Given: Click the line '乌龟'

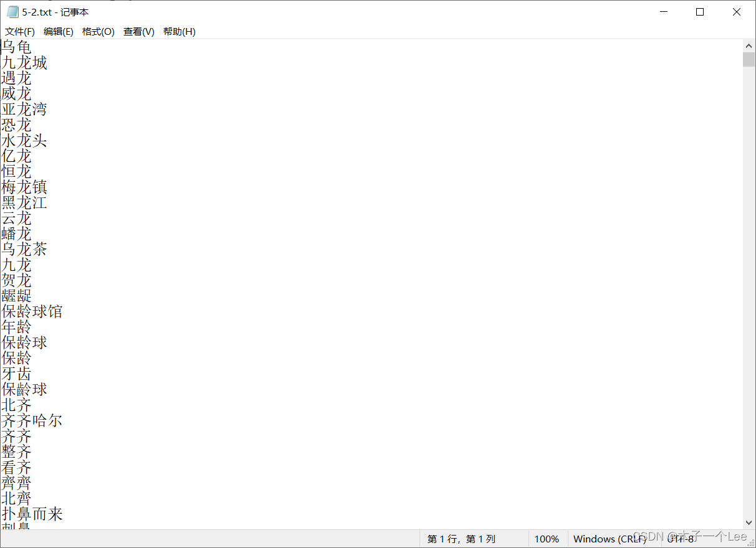Looking at the screenshot, I should (x=16, y=47).
